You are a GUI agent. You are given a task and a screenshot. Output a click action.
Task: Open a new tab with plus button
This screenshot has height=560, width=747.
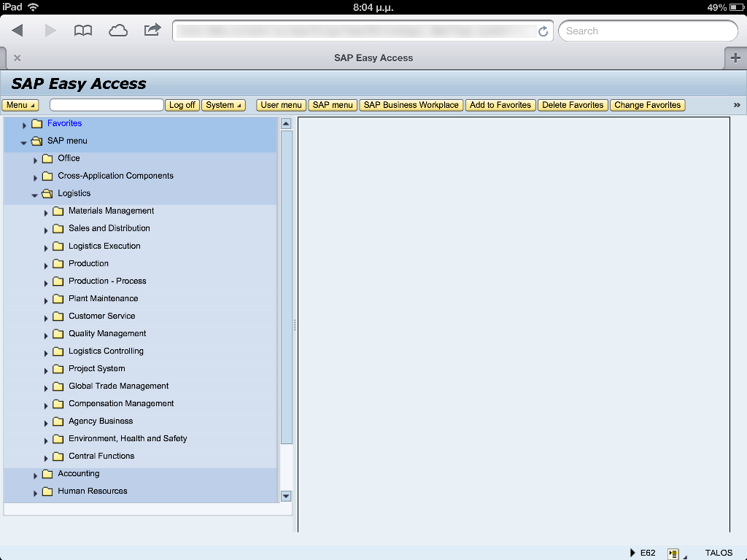click(x=735, y=58)
